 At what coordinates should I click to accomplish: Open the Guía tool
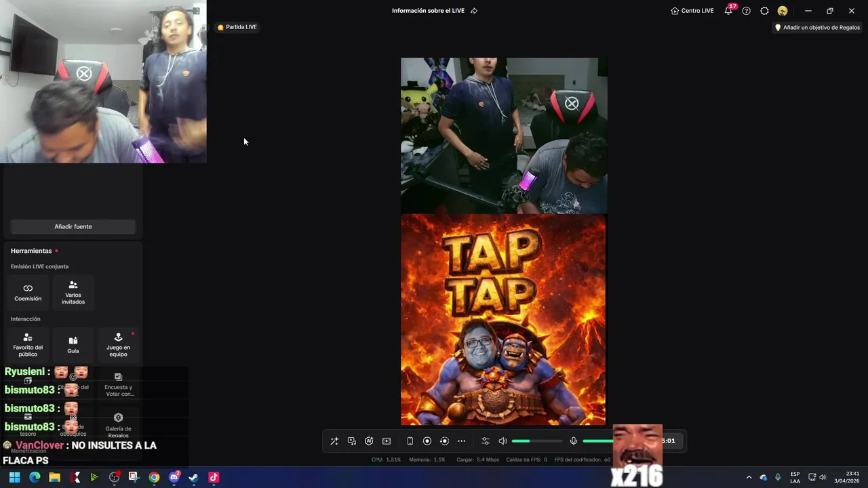click(x=73, y=344)
